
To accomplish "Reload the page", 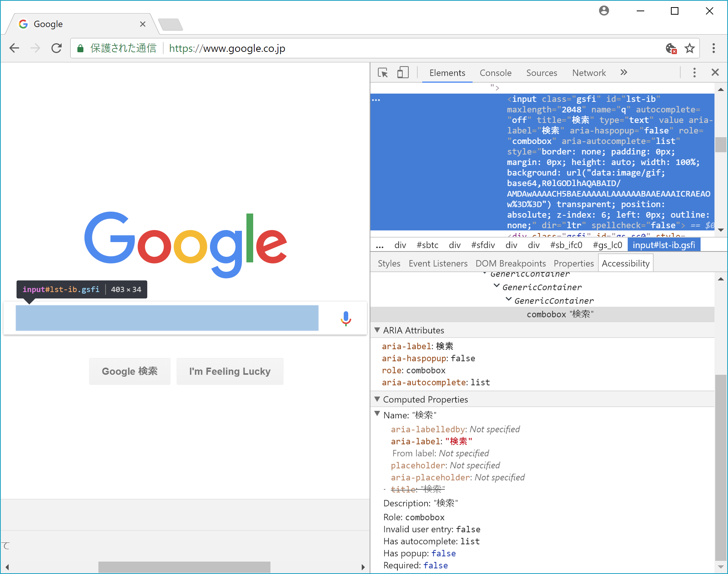I will tap(57, 48).
